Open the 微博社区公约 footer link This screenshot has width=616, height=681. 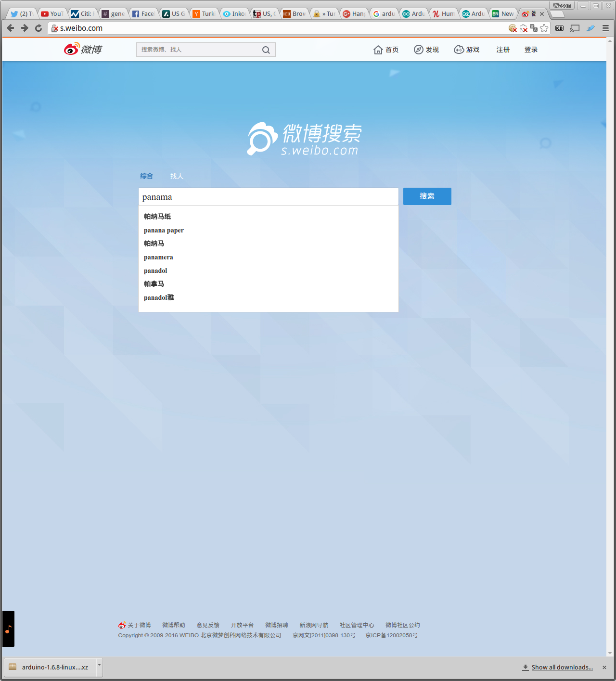(403, 625)
